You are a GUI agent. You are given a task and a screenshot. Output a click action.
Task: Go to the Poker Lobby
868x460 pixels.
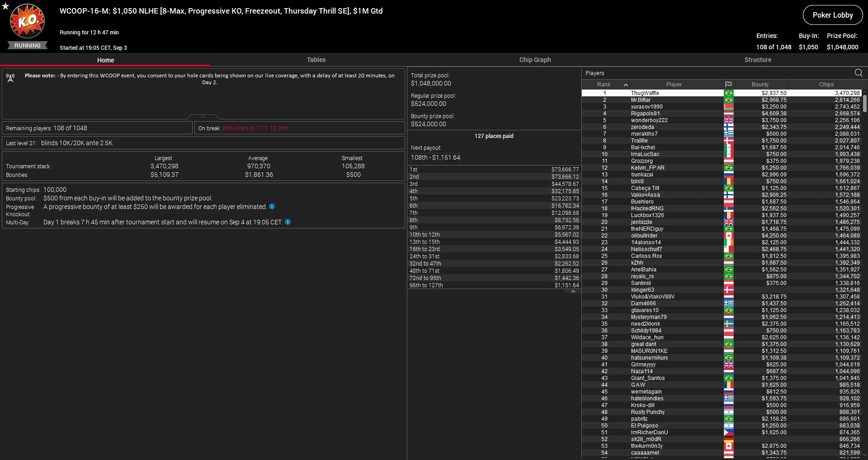(833, 15)
